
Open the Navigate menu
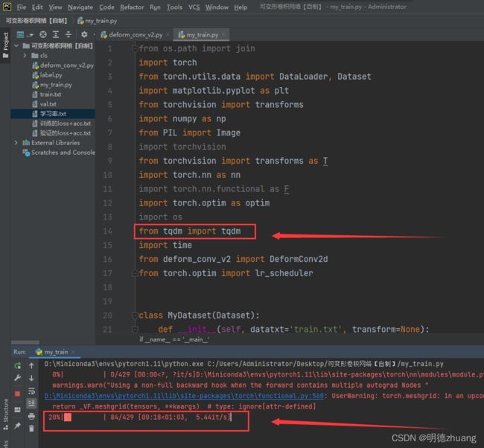click(x=80, y=7)
